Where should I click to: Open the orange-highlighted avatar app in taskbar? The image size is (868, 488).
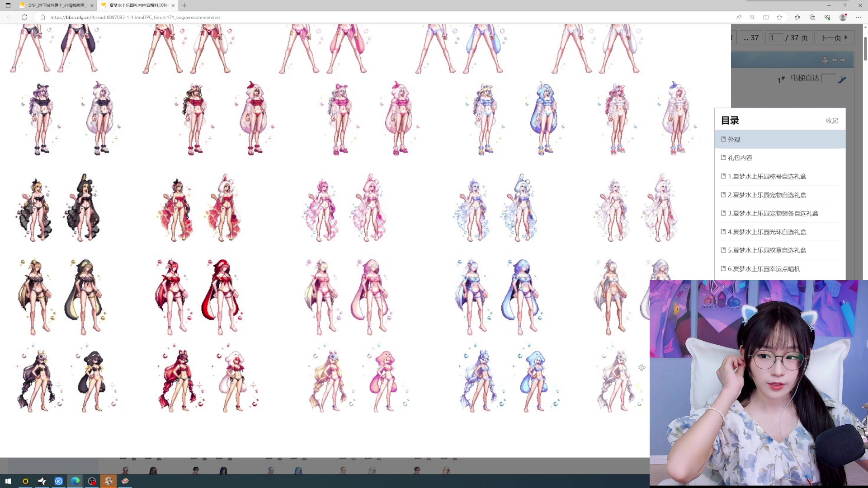click(x=108, y=481)
